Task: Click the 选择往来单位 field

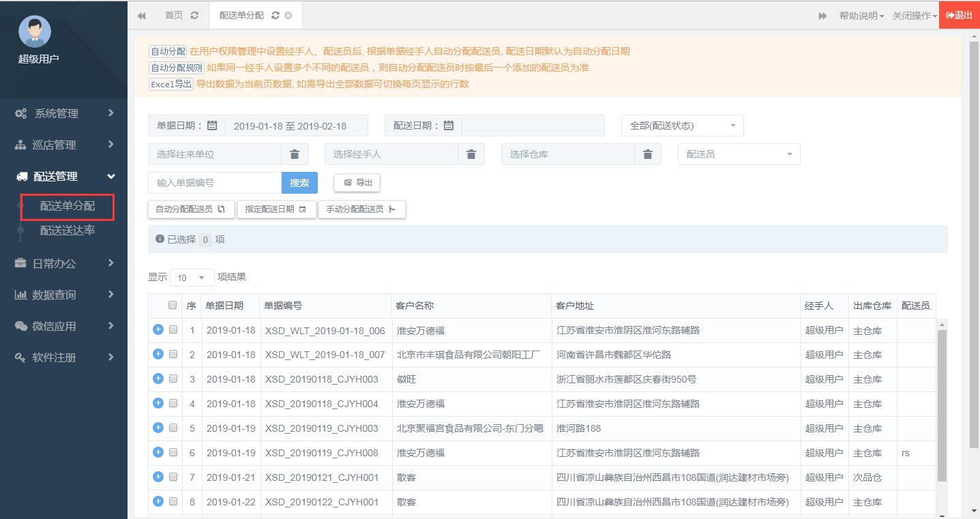Action: (x=215, y=154)
